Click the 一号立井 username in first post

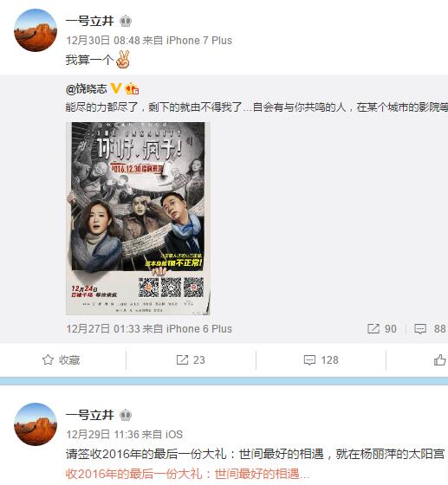90,21
